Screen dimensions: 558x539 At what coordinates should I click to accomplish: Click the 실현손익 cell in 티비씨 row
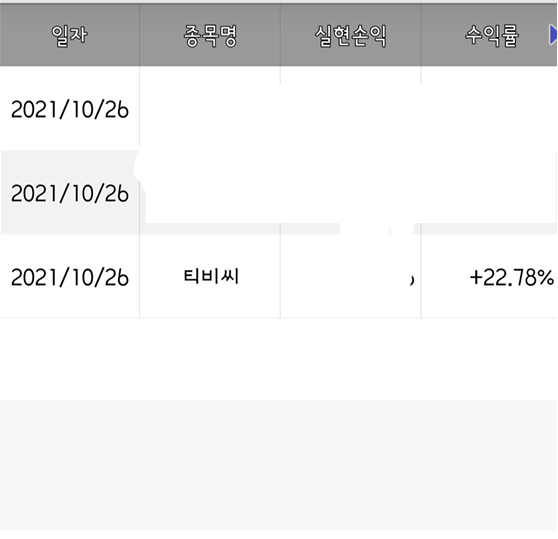click(x=351, y=276)
